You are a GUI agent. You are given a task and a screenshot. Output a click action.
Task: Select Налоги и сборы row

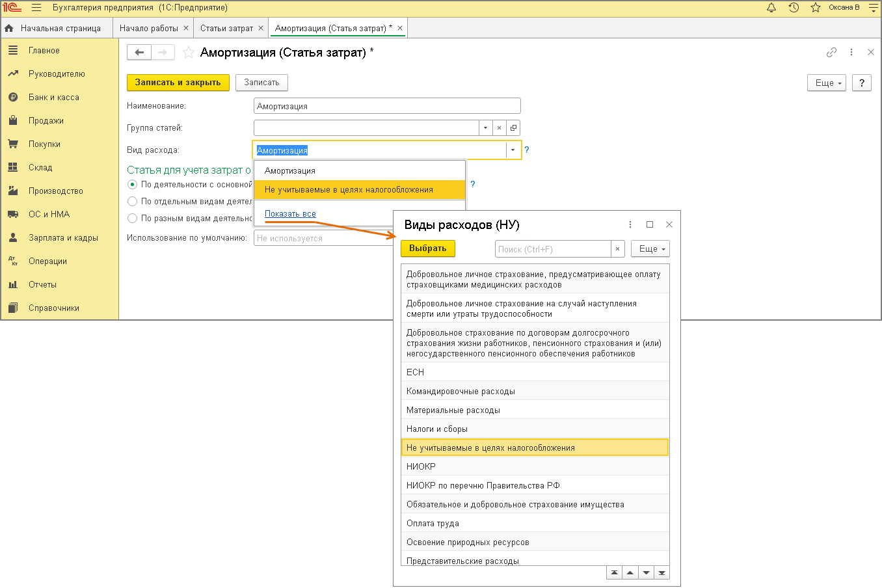535,429
